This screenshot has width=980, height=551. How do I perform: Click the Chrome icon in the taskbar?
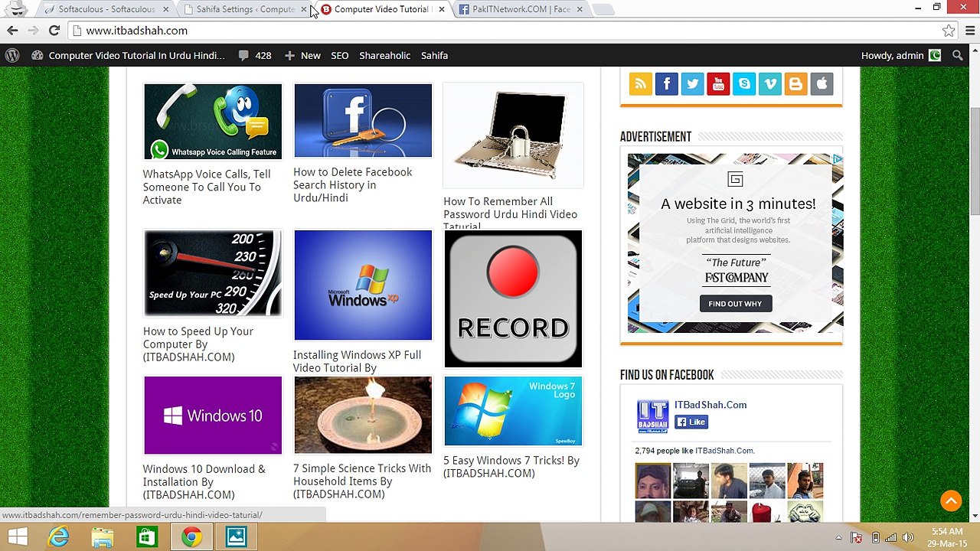pyautogui.click(x=191, y=537)
